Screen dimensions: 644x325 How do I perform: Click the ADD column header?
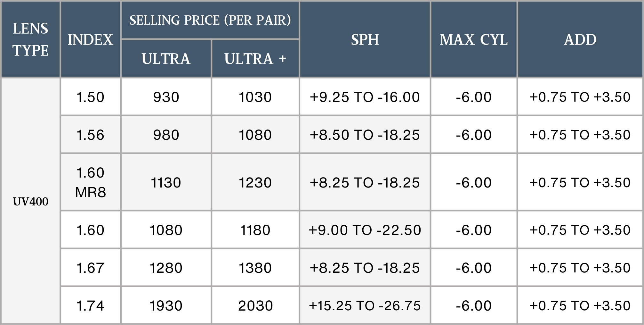(x=580, y=39)
